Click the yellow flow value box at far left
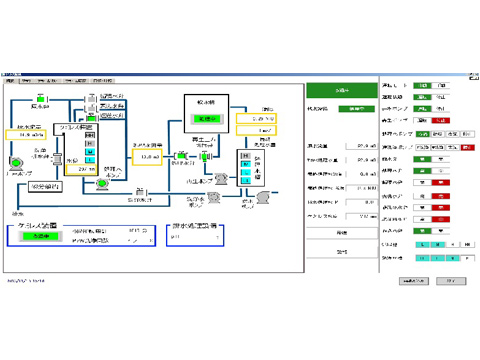 pos(26,135)
